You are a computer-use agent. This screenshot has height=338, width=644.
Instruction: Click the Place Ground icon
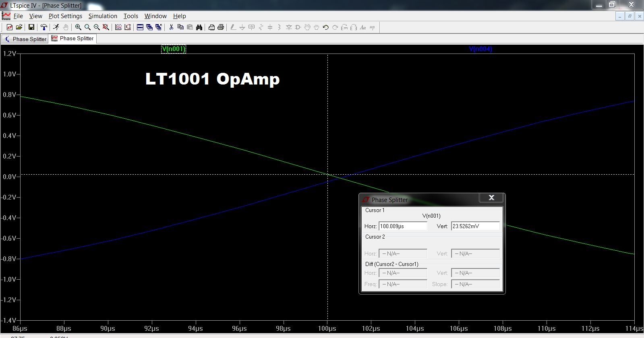pyautogui.click(x=242, y=27)
